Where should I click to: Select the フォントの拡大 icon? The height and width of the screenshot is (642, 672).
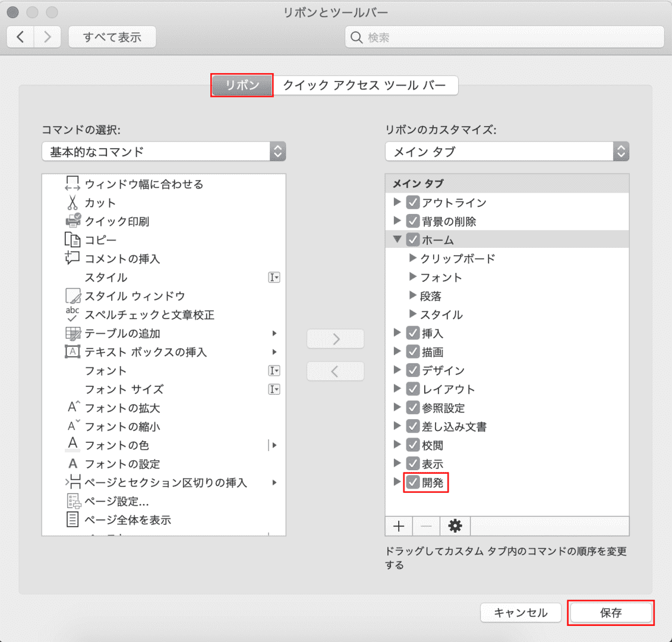pos(73,407)
